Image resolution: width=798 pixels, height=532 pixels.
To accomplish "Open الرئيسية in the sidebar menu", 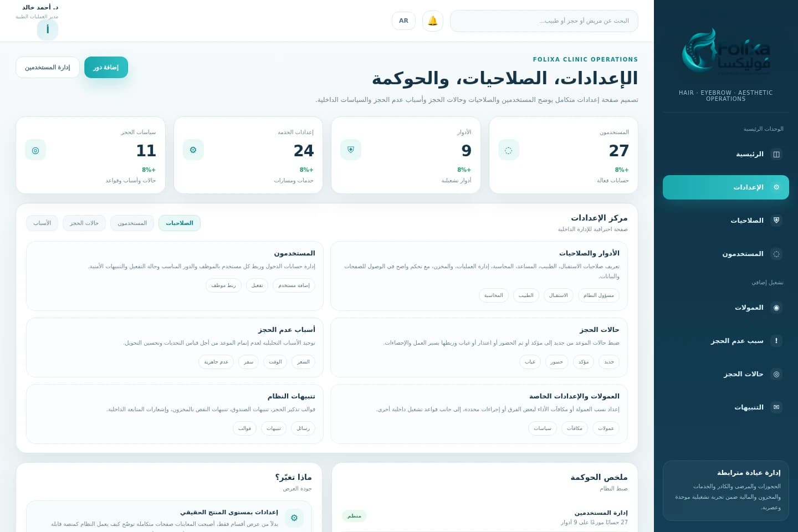I will click(726, 154).
